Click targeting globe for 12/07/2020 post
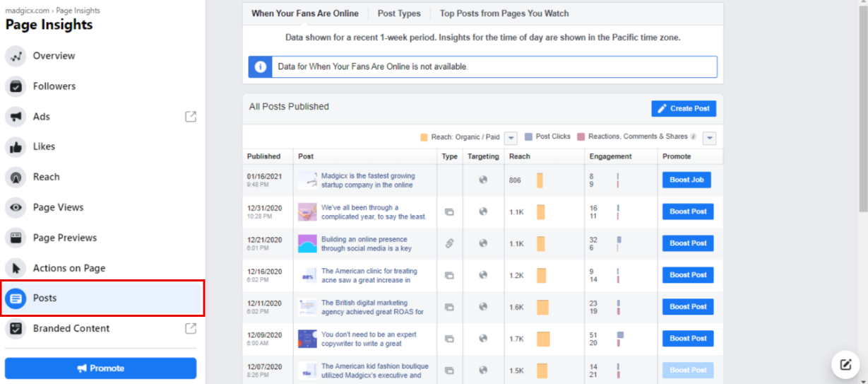868x384 pixels. click(x=483, y=370)
